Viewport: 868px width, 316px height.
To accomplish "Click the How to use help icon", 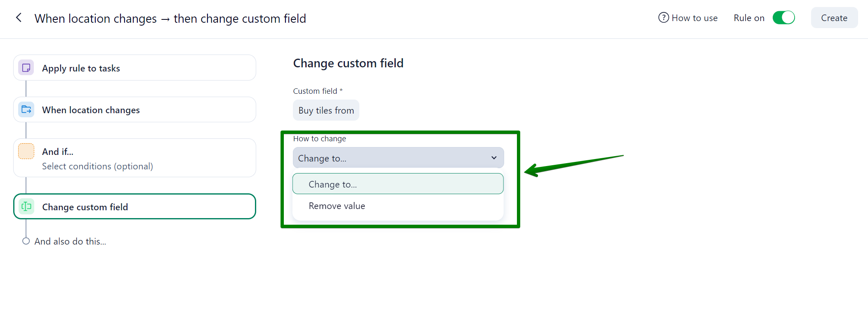I will tap(663, 18).
